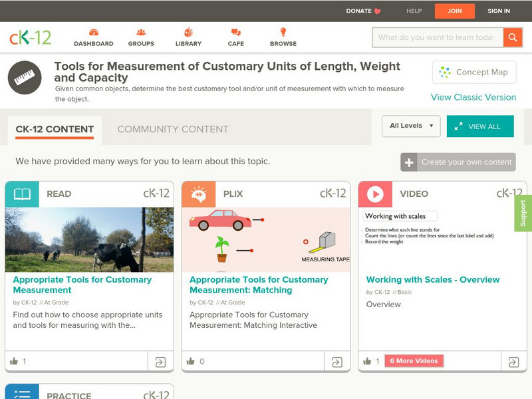Open Appropriate Tools: Matching title link
Screen dimensions: 532x399
pos(259,285)
